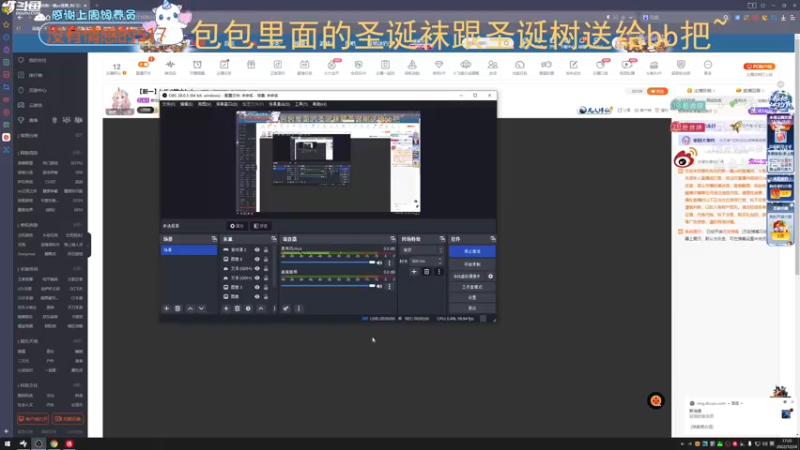Click the blue 停止推流 button in OBS

pyautogui.click(x=472, y=252)
